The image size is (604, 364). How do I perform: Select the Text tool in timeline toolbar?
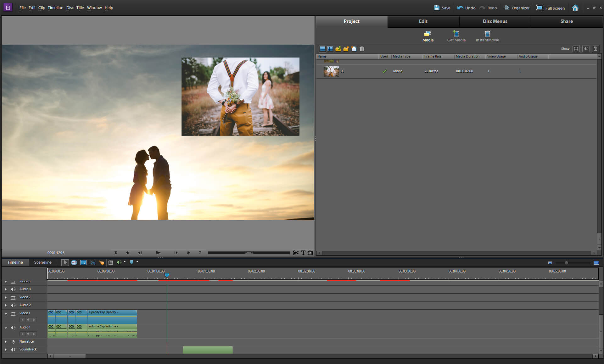[303, 252]
